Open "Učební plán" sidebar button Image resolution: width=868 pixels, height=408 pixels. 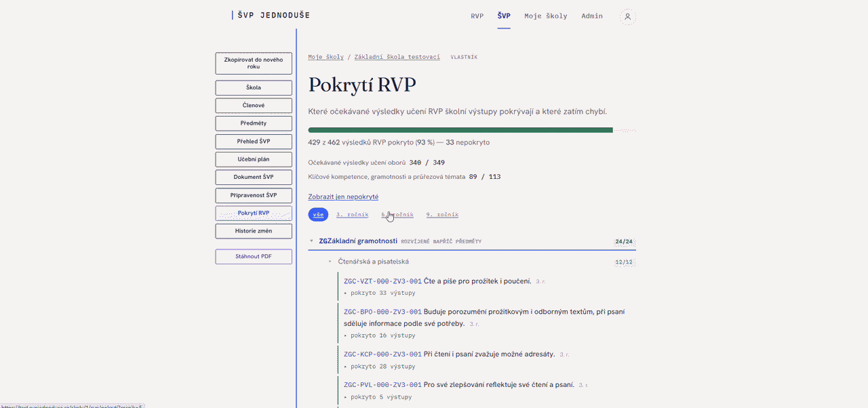pos(254,159)
